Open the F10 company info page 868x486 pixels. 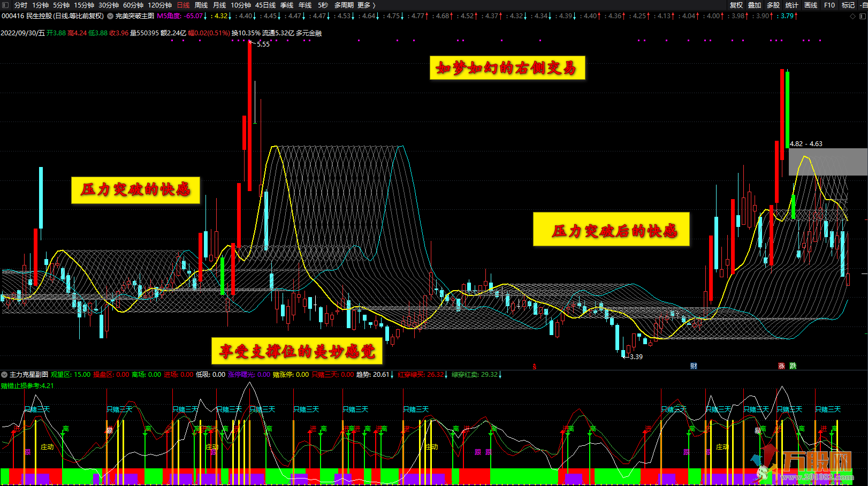coord(829,5)
